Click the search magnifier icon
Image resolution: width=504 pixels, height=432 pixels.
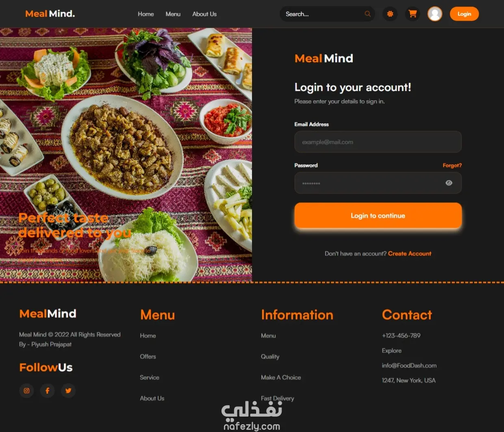(367, 14)
